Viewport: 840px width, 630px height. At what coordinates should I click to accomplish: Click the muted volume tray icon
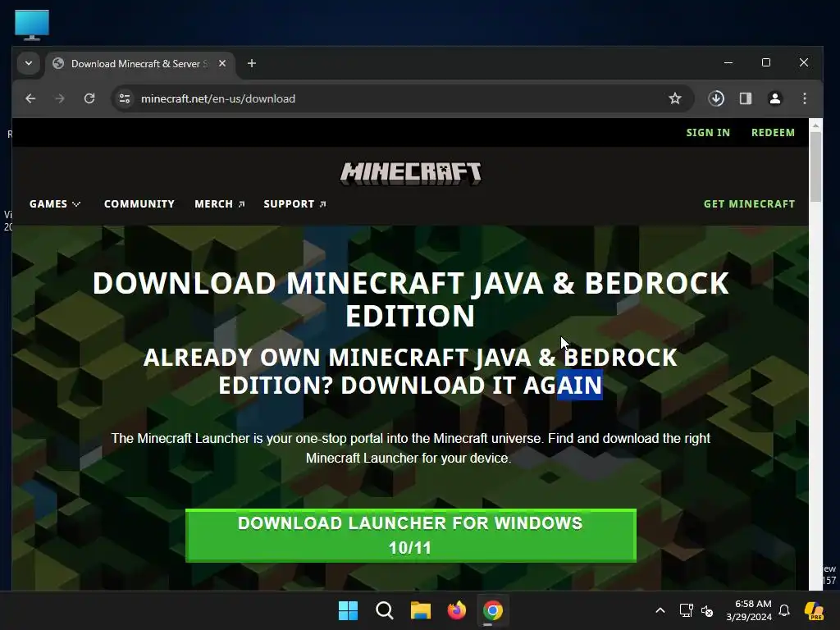707,610
